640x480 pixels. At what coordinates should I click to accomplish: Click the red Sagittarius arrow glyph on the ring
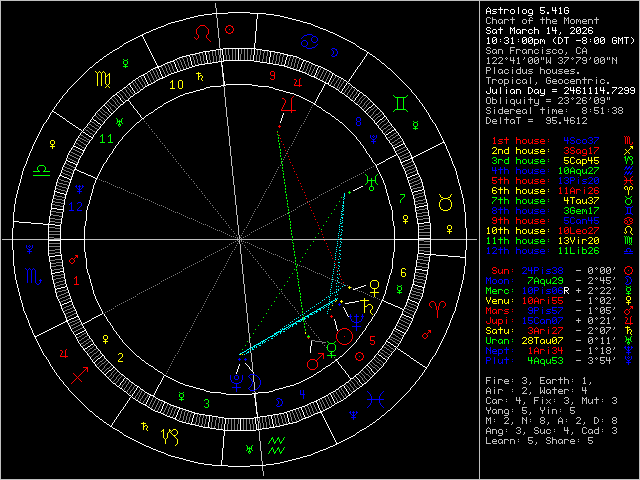(x=80, y=376)
